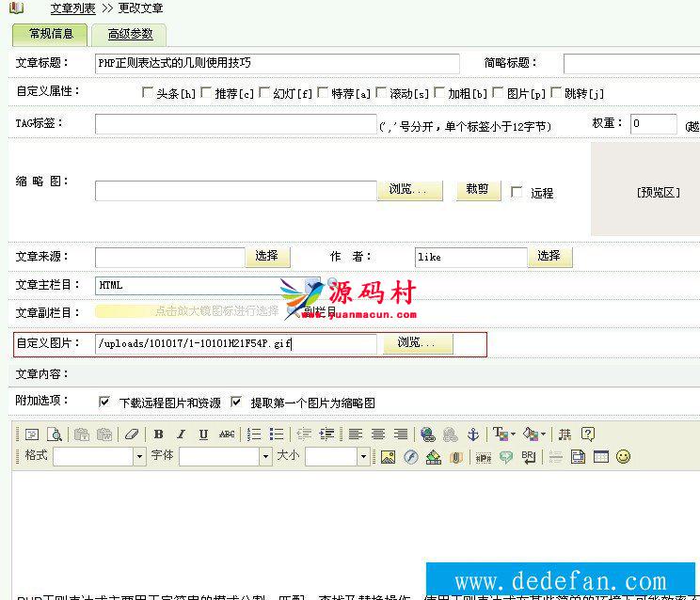Decrease the text indent
The image size is (700, 600).
click(x=304, y=434)
